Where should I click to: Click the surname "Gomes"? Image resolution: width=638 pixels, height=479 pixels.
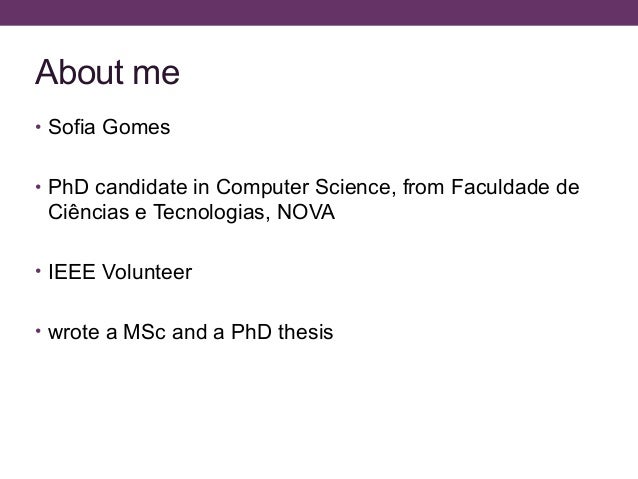coord(136,127)
